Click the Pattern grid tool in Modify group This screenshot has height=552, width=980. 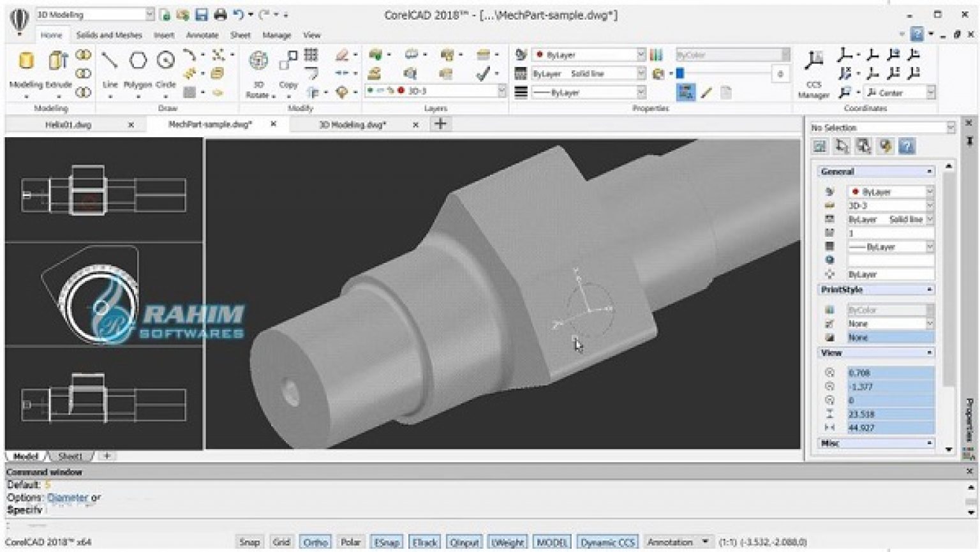(311, 55)
